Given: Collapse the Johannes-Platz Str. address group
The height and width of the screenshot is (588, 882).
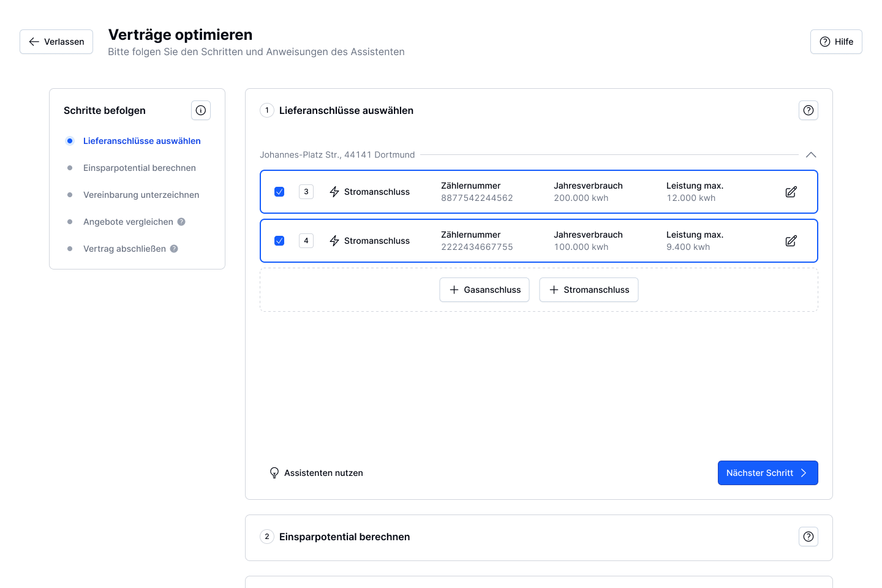Looking at the screenshot, I should tap(811, 155).
